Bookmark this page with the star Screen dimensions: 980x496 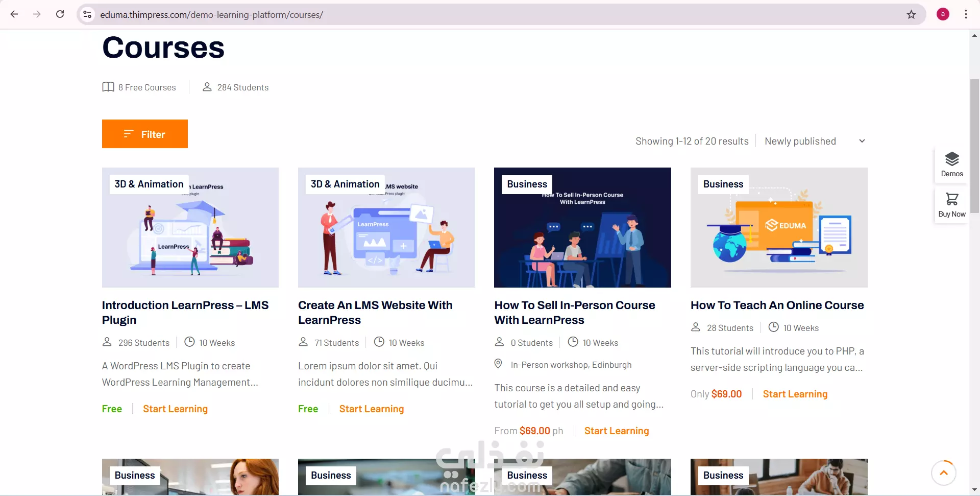(911, 14)
